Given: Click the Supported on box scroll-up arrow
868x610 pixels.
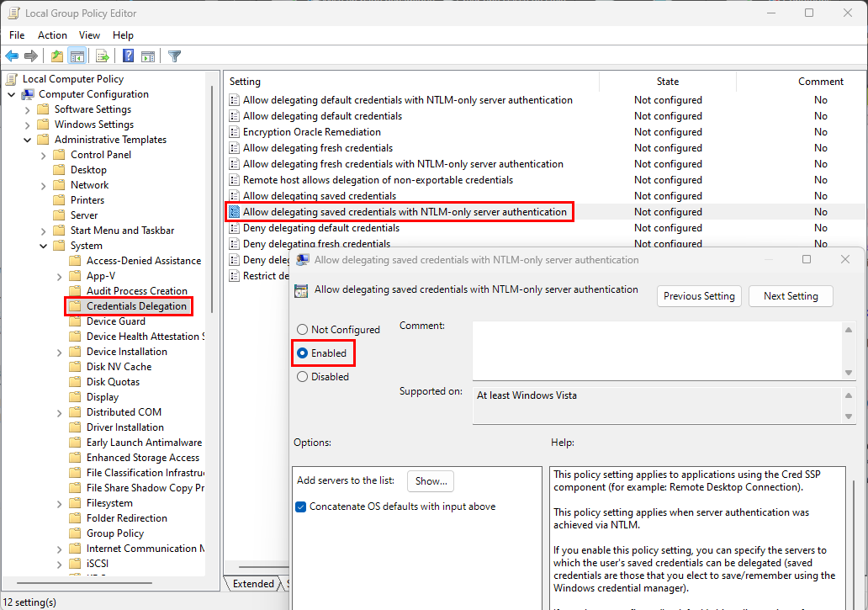Looking at the screenshot, I should 849,395.
